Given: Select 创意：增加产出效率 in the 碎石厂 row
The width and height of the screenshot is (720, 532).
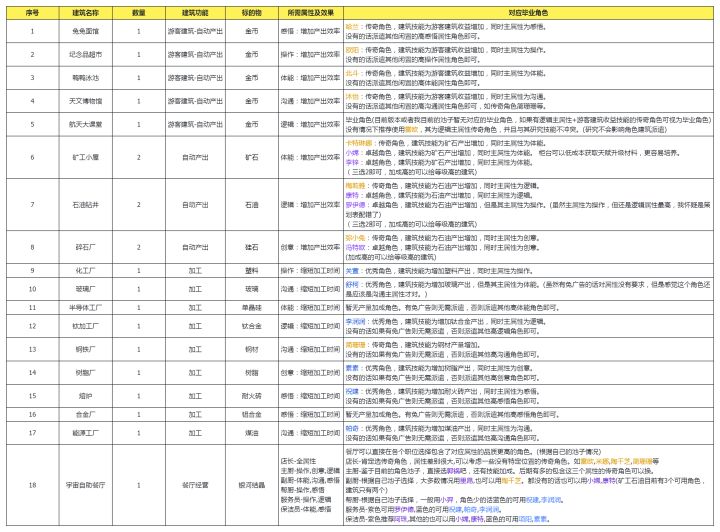Looking at the screenshot, I should pyautogui.click(x=311, y=247).
